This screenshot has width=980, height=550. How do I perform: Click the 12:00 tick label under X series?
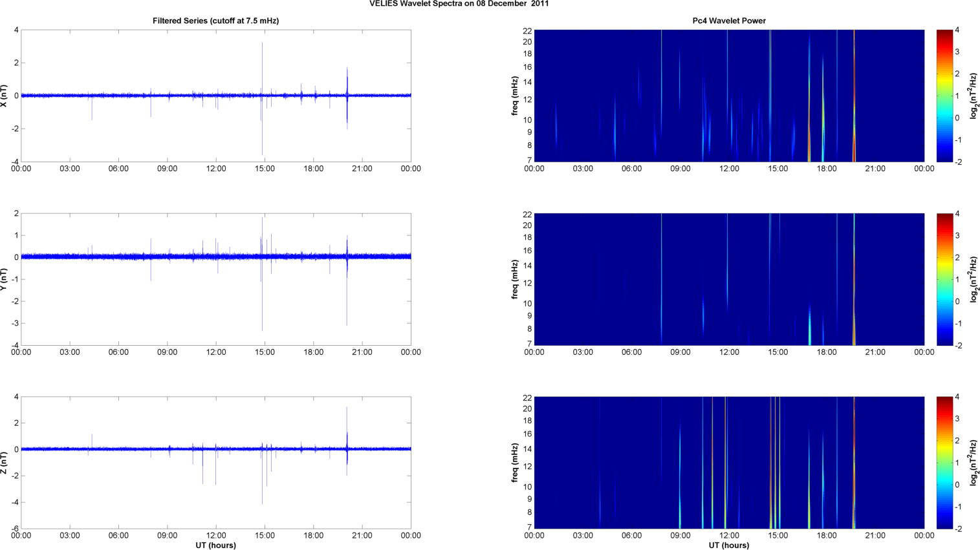click(x=215, y=169)
